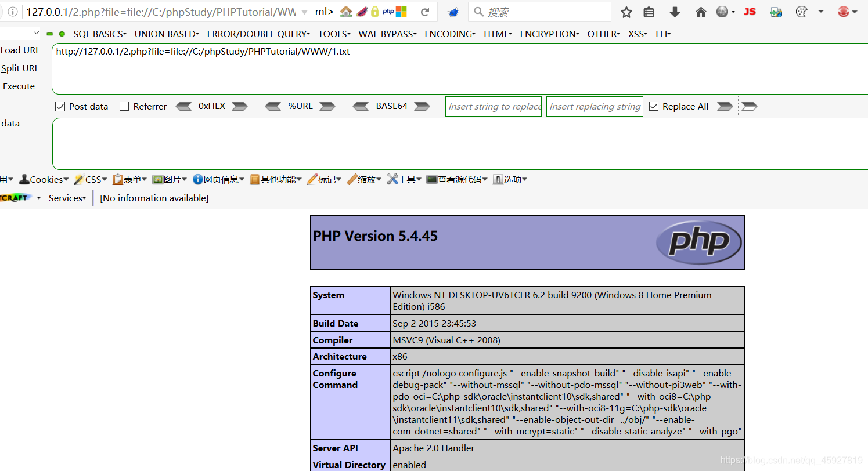Click the site info icon in address bar
This screenshot has height=471, width=868.
pyautogui.click(x=12, y=12)
